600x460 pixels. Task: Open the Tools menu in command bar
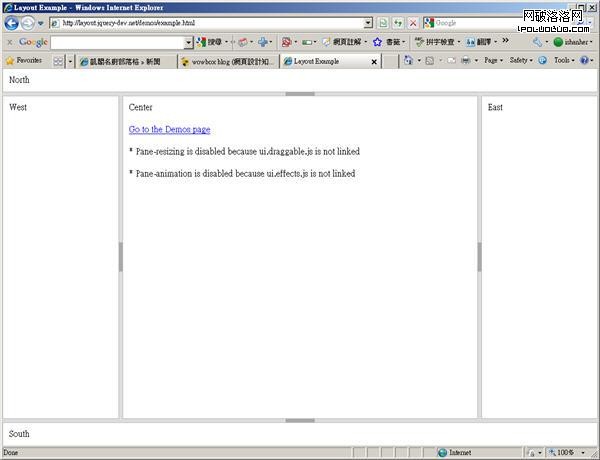[564, 61]
